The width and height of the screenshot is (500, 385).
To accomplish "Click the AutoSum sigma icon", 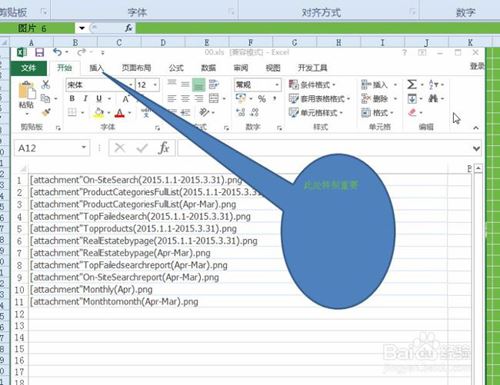I will (x=412, y=84).
